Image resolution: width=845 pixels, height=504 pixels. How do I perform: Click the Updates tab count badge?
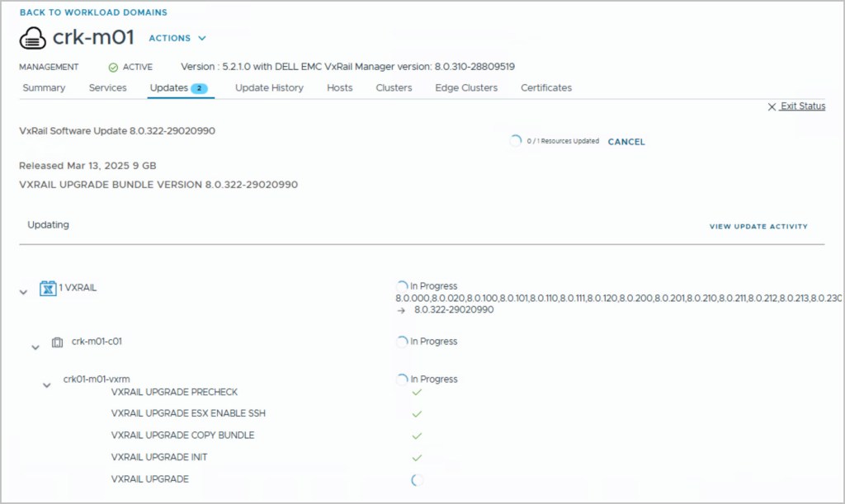(200, 88)
